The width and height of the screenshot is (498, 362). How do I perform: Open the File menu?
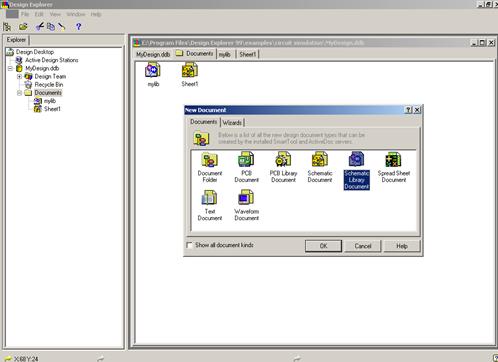click(x=25, y=14)
